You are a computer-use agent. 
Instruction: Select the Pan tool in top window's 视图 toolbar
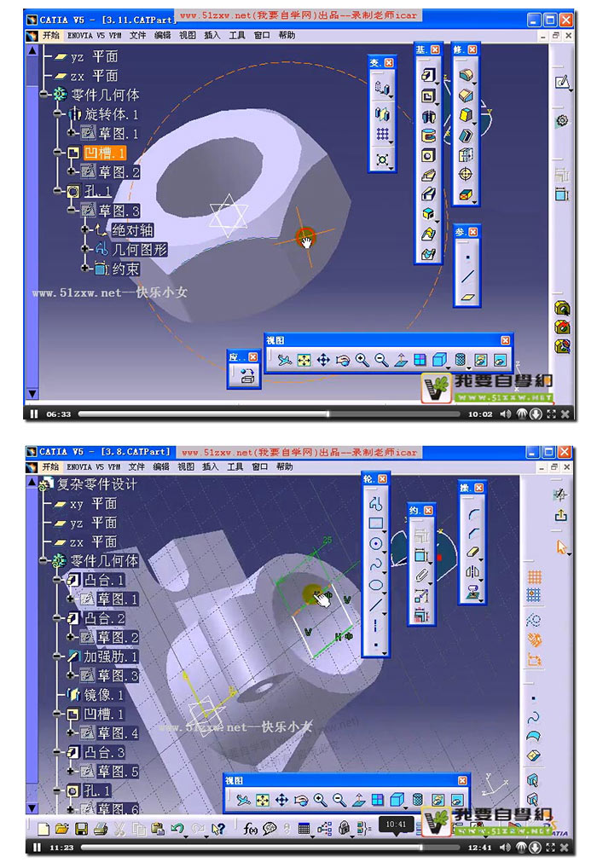point(323,361)
